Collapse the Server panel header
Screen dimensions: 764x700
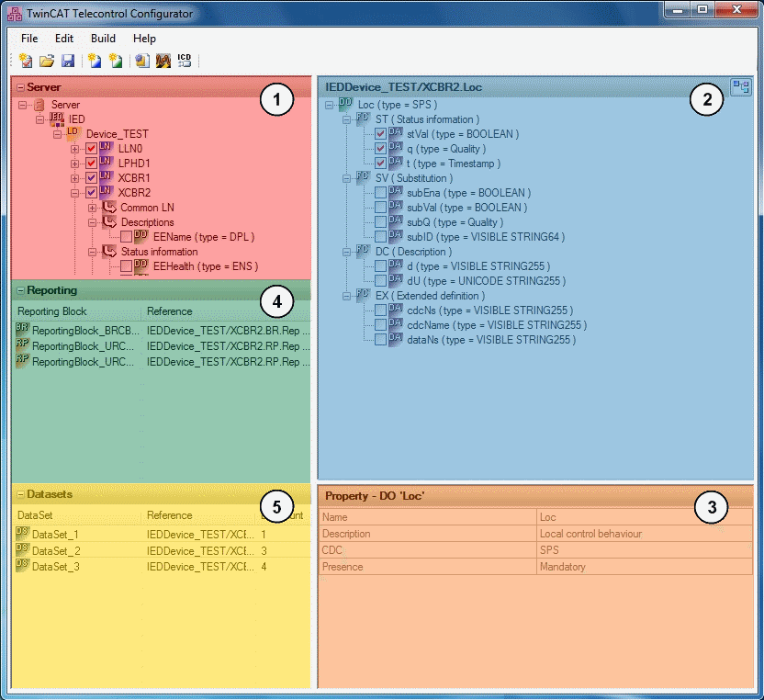(x=20, y=87)
